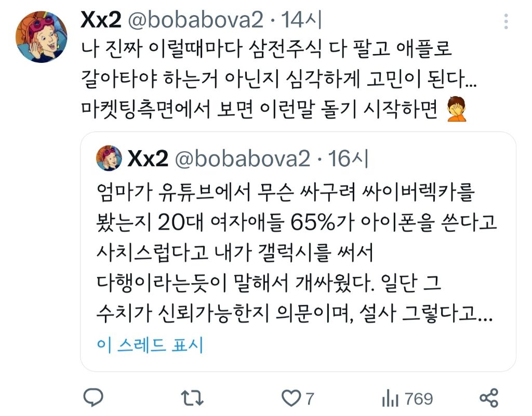Tap the retweet arrows icon

click(x=192, y=398)
